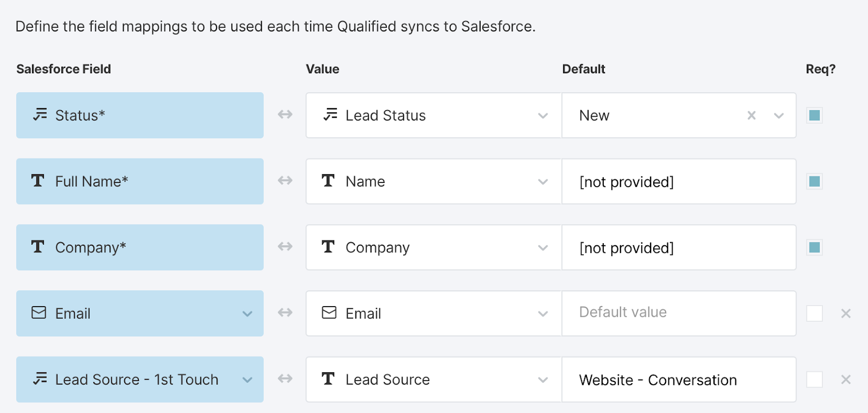This screenshot has height=413, width=868.
Task: Open Name value dropdown chevron
Action: 543,182
